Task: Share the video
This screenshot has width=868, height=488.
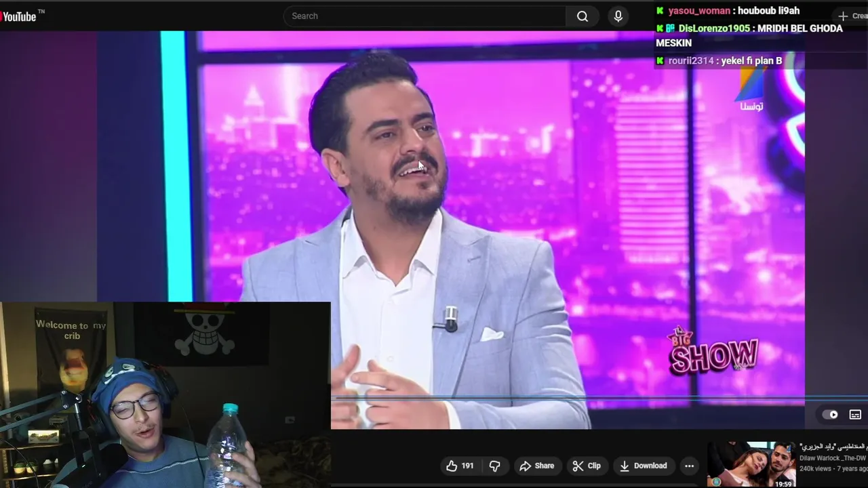Action: [537, 466]
